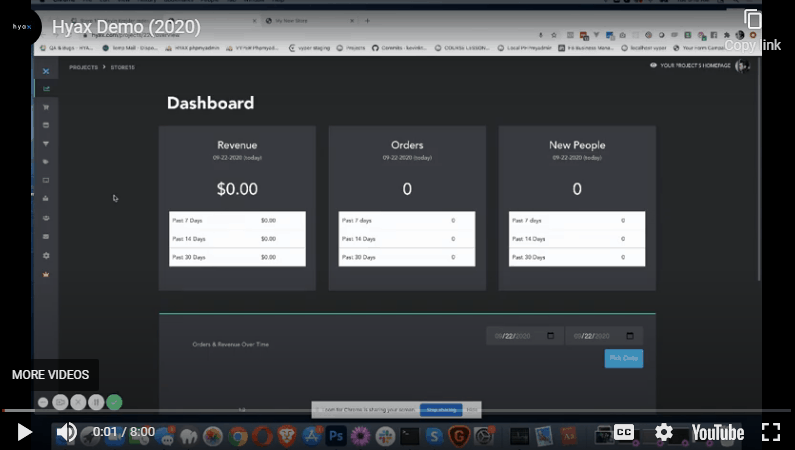The image size is (795, 450).
Task: Click the Terminal icon in the dock
Action: click(x=409, y=436)
